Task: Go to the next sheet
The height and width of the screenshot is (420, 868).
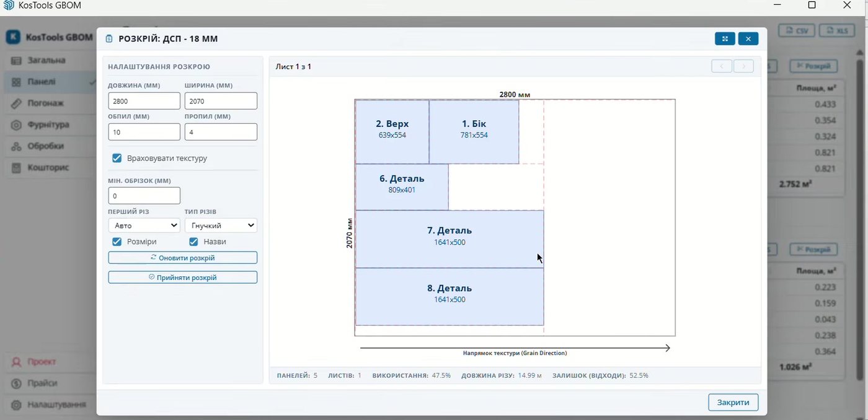Action: [744, 66]
